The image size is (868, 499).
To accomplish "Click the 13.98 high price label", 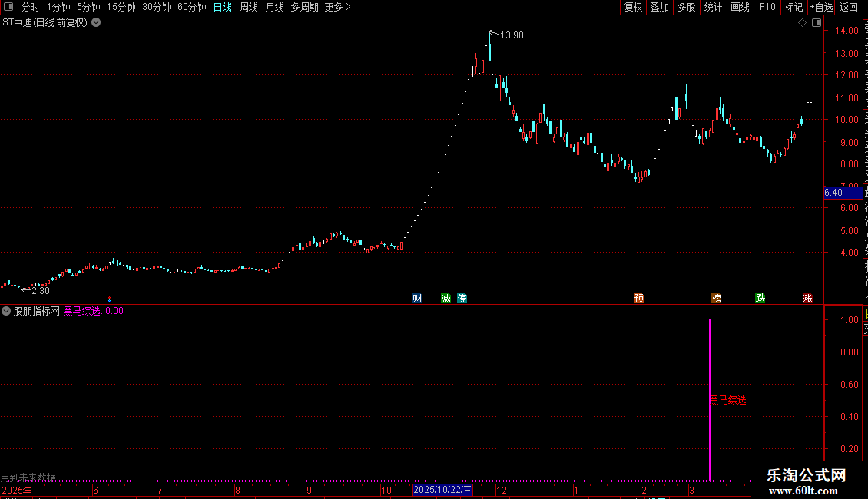I will (512, 35).
